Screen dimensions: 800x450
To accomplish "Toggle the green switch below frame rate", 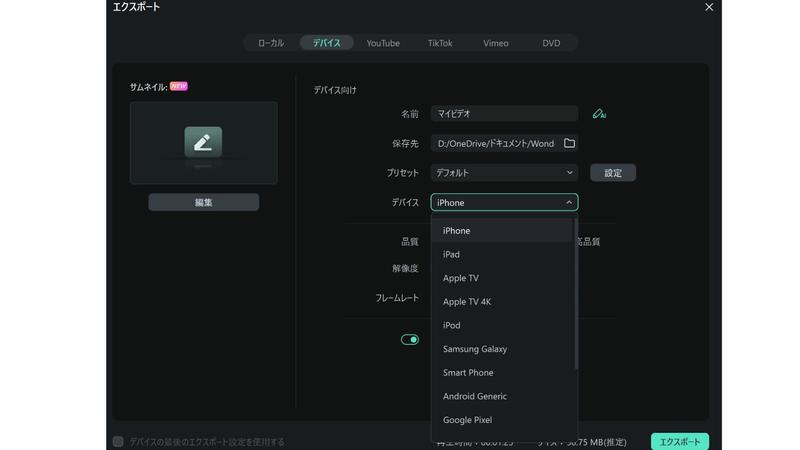I will (x=410, y=339).
